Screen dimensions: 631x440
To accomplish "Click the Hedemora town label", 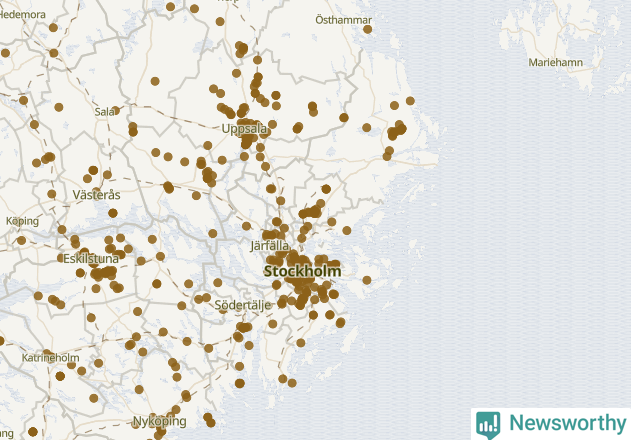I will point(23,15).
